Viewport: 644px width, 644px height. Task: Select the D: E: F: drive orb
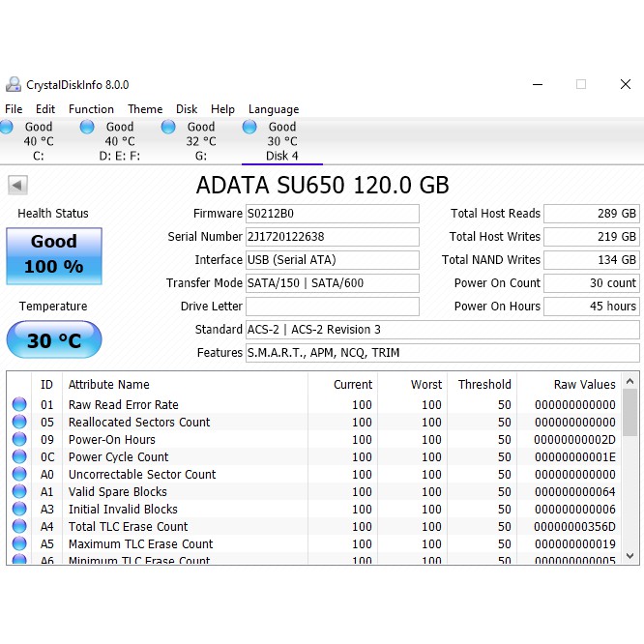88,127
